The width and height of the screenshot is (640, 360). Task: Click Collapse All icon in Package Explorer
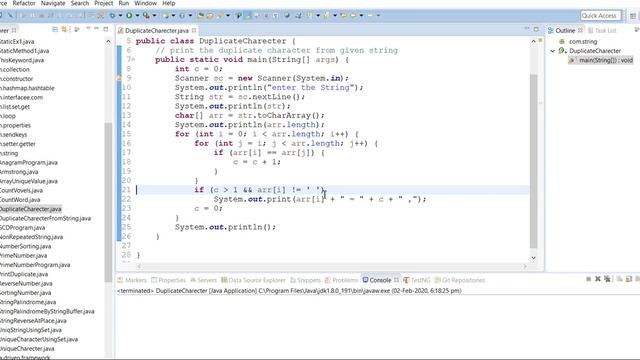click(x=55, y=30)
